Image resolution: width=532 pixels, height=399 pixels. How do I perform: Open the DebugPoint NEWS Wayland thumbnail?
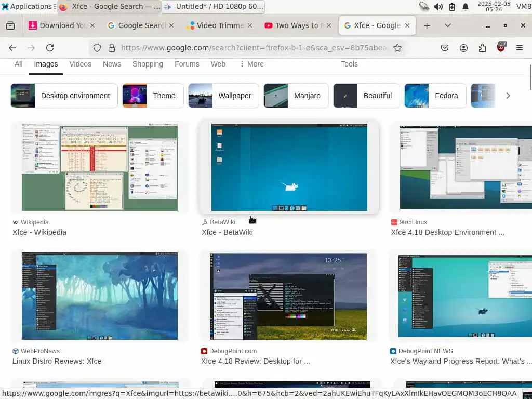click(465, 296)
